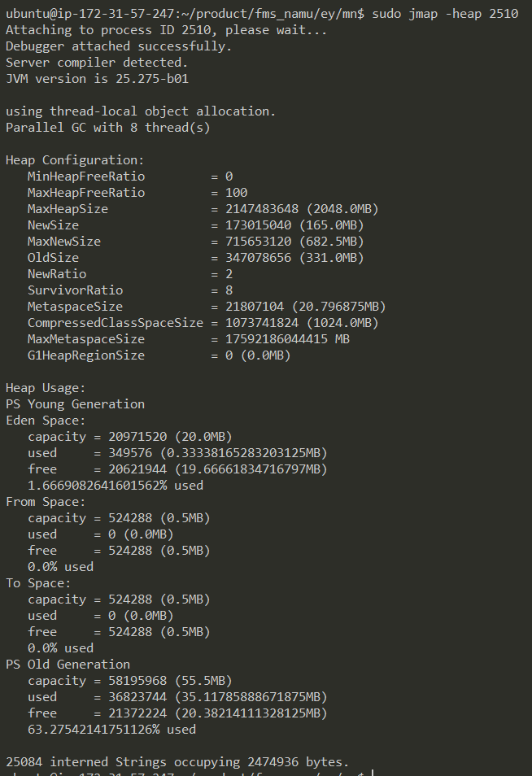Click the 'From Space:' heading
This screenshot has width=532, height=776.
point(46,502)
